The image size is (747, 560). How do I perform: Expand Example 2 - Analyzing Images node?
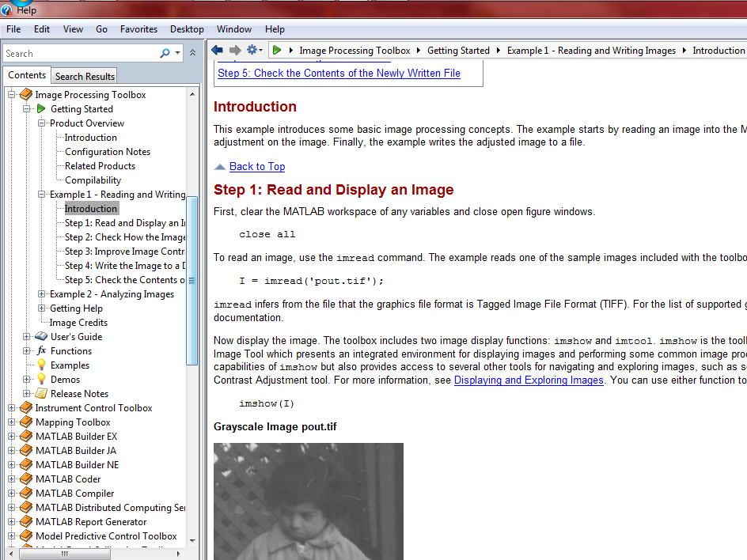coord(41,293)
